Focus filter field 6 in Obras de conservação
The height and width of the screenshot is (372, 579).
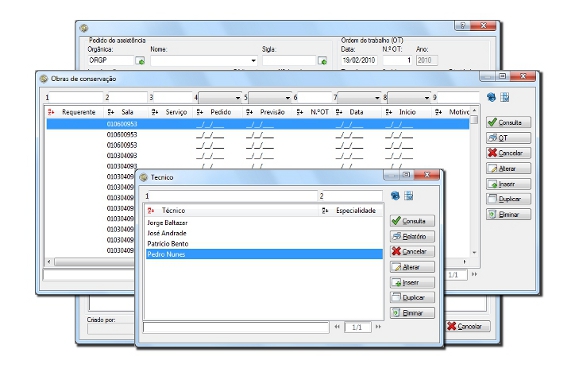pyautogui.click(x=315, y=98)
